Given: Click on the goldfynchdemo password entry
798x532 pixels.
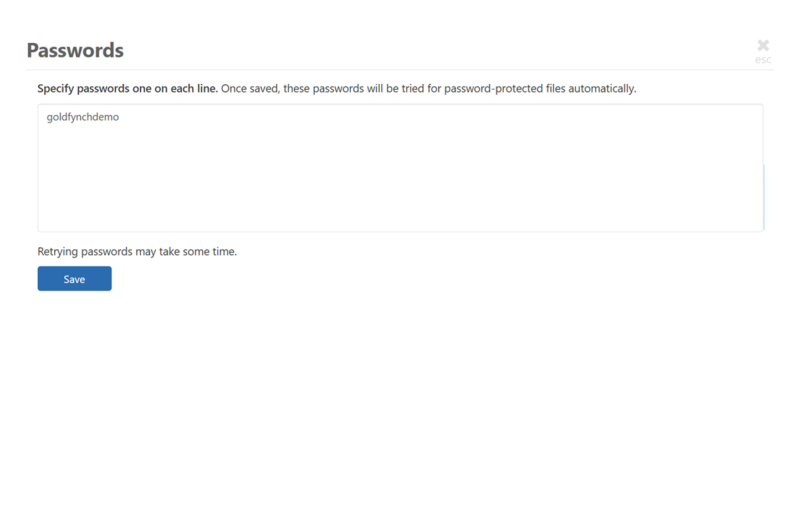Looking at the screenshot, I should (83, 117).
